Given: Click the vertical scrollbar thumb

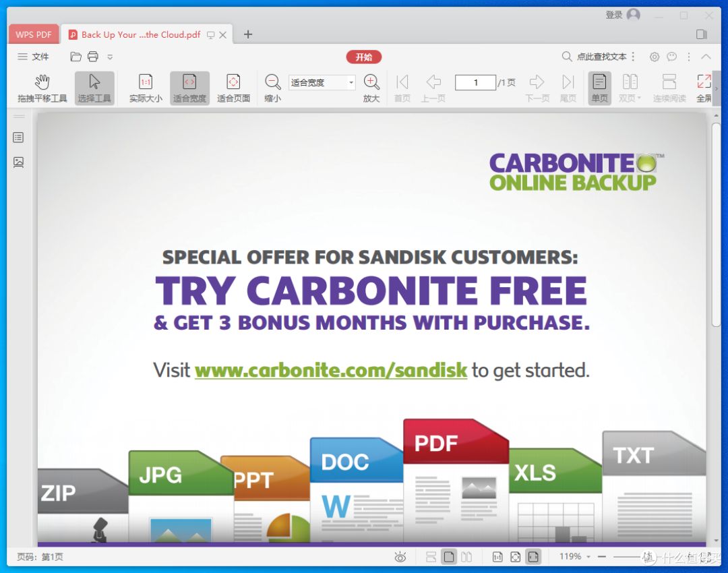Looking at the screenshot, I should 716,224.
